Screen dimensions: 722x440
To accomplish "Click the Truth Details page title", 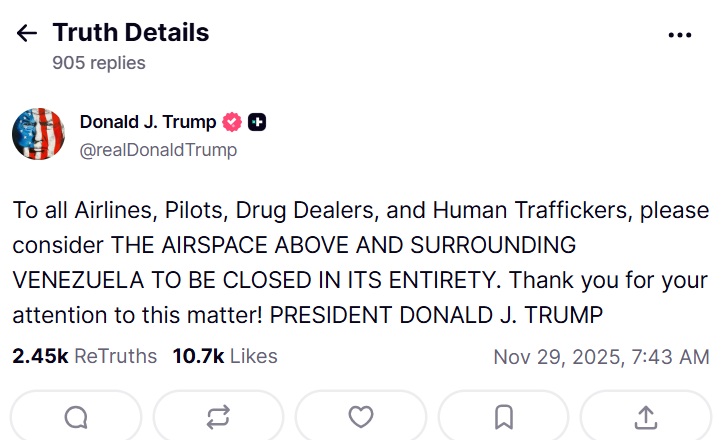I will (131, 32).
